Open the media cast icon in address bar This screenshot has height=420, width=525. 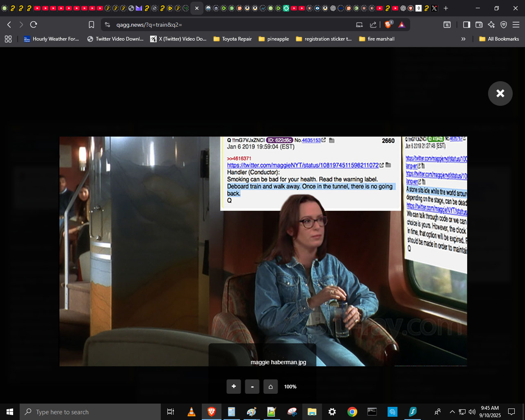coord(360,25)
